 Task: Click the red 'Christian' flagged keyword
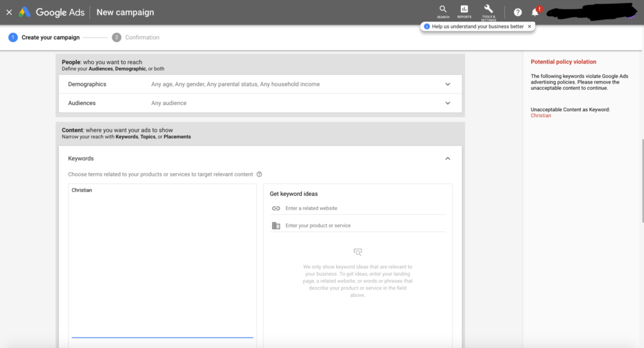tap(540, 116)
